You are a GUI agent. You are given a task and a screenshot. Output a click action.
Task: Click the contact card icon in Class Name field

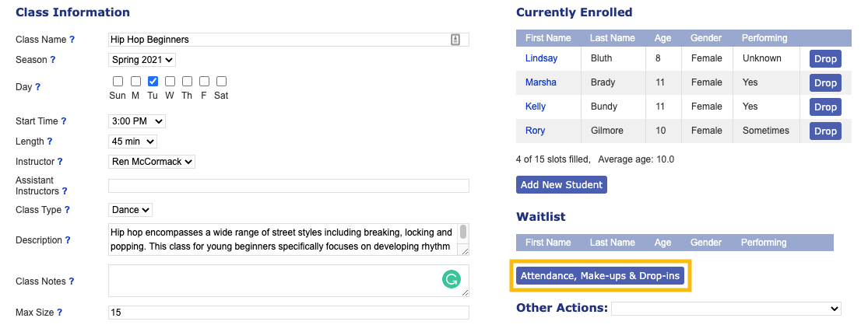coord(455,40)
